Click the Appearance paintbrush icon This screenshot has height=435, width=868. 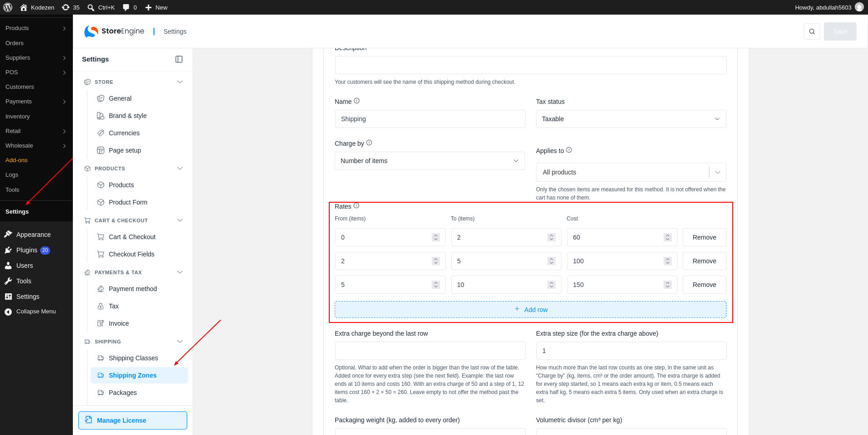click(x=8, y=234)
